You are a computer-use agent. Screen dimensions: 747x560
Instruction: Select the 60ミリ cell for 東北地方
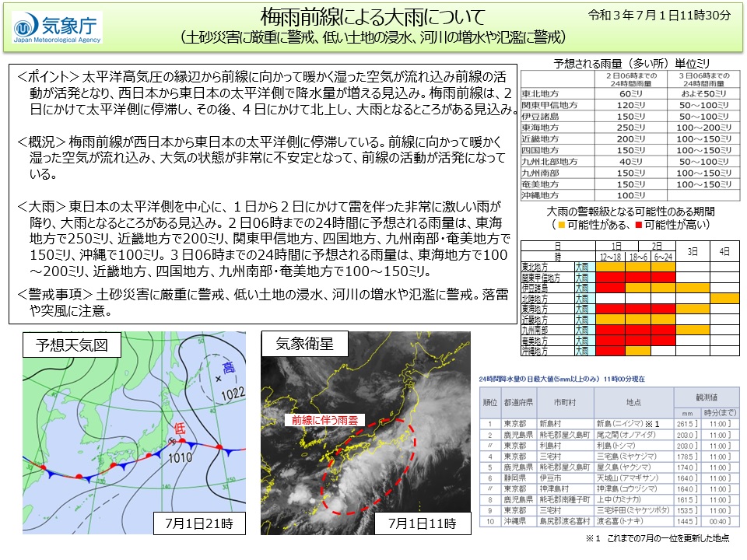pos(631,94)
